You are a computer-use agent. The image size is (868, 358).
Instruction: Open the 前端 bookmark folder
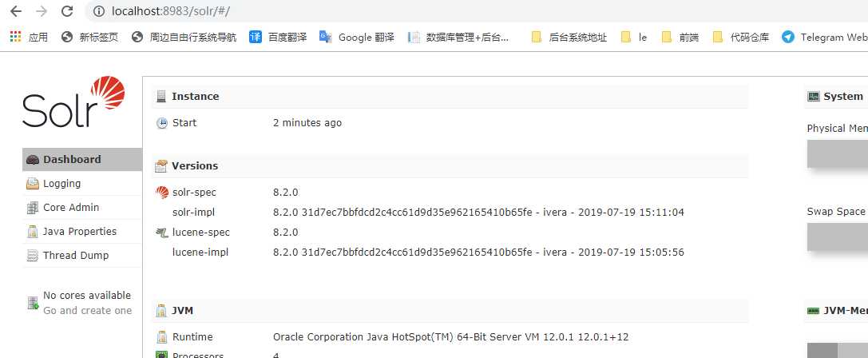tap(680, 37)
